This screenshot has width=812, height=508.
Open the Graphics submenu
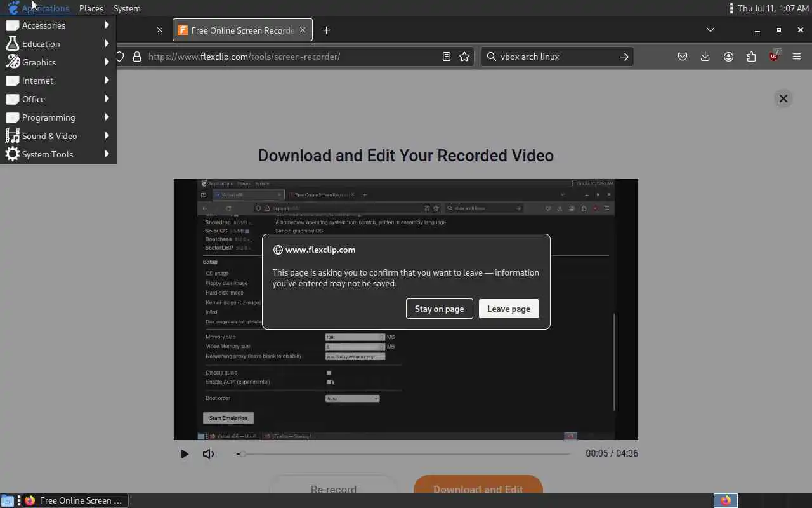tap(58, 62)
